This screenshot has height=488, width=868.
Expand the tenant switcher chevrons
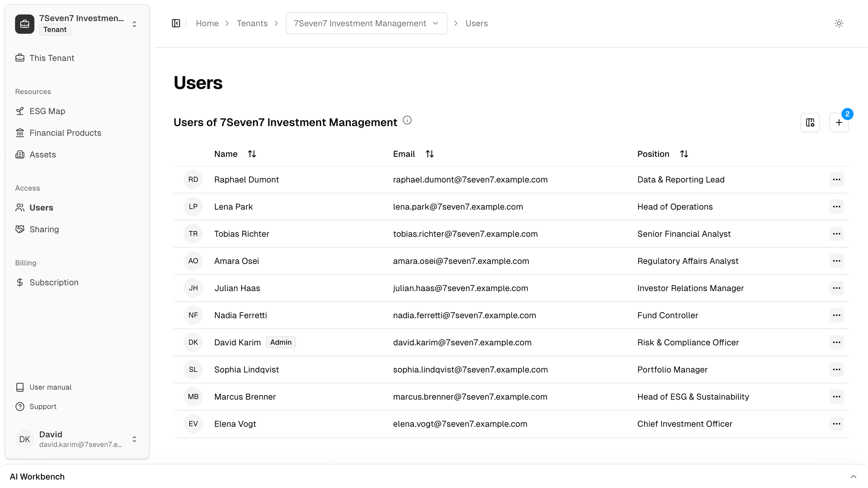(134, 24)
